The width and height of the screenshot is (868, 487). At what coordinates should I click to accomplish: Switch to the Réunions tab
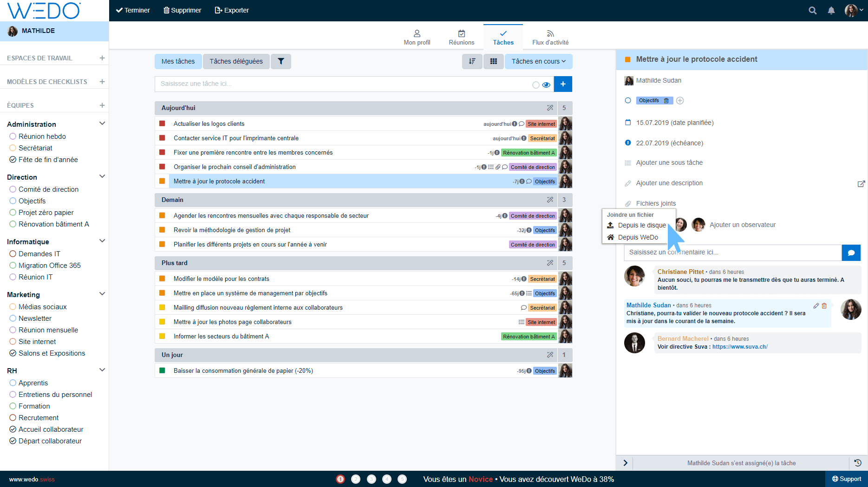click(x=461, y=37)
